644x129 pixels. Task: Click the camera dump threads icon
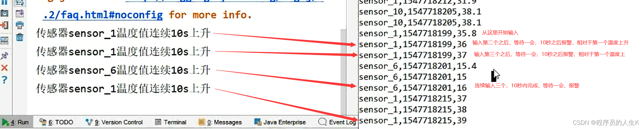5,13
